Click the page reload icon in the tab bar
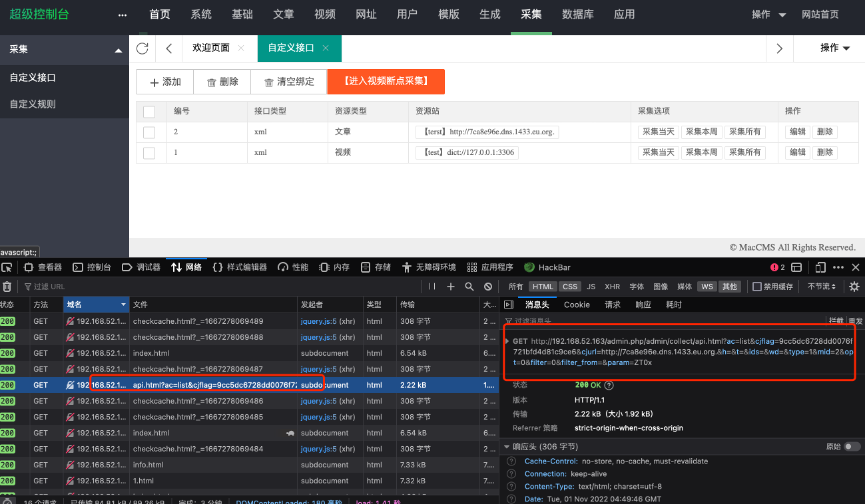The height and width of the screenshot is (504, 866). tap(142, 49)
